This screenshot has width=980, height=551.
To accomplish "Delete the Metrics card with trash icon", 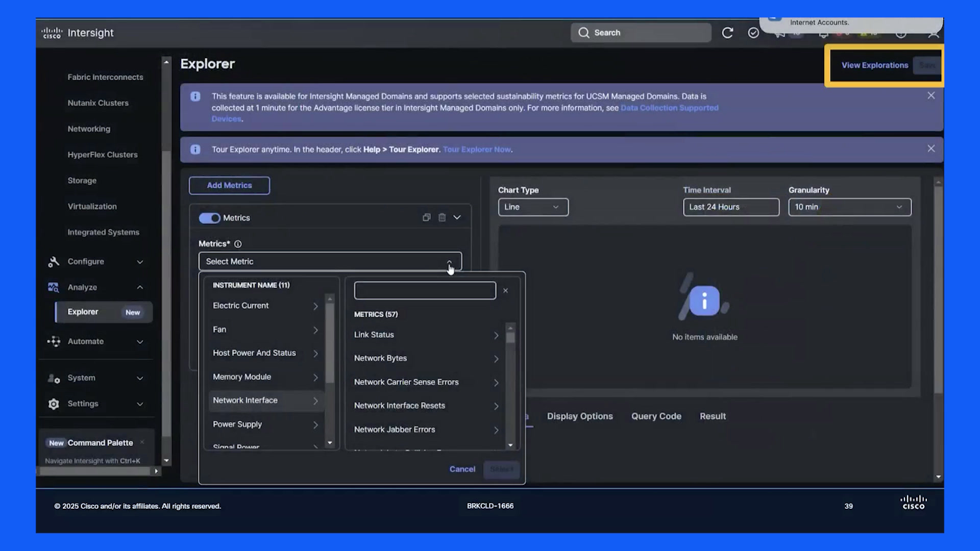I will pyautogui.click(x=442, y=218).
